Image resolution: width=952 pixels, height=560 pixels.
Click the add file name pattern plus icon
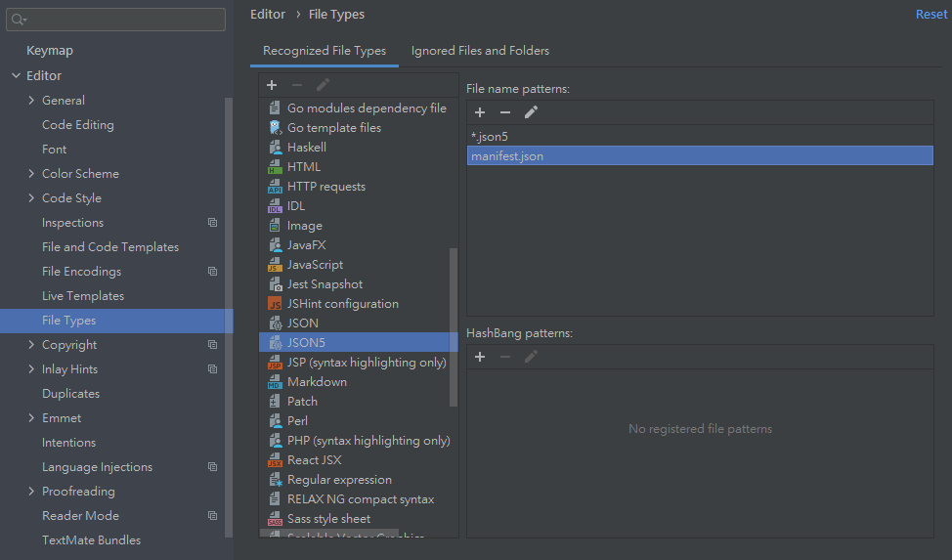pyautogui.click(x=480, y=112)
